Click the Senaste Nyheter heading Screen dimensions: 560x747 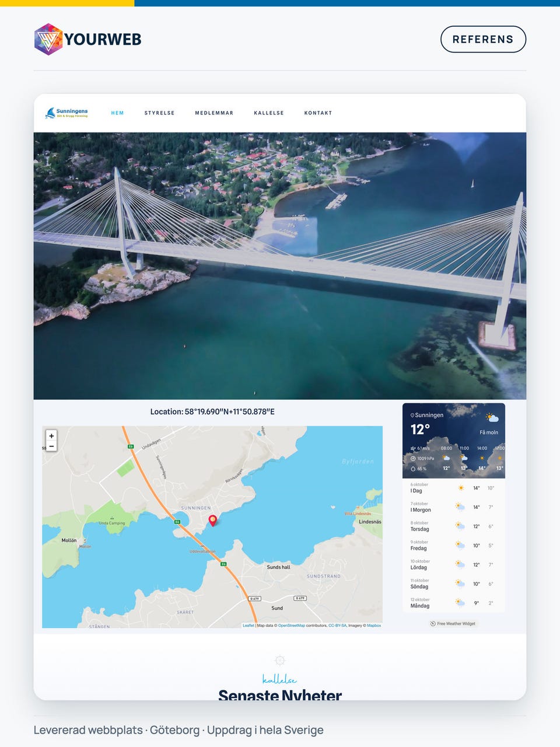(280, 694)
